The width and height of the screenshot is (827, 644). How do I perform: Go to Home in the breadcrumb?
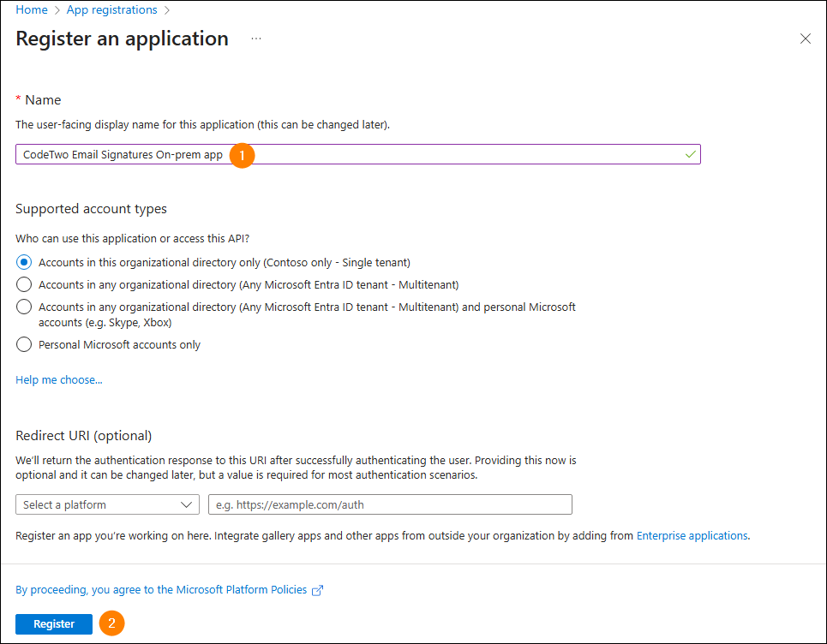tap(32, 10)
